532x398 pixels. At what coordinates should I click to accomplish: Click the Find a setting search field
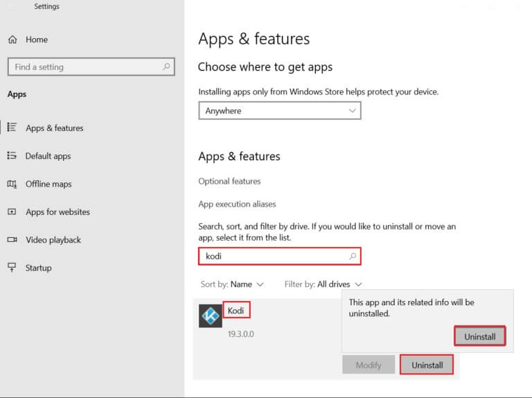point(91,67)
